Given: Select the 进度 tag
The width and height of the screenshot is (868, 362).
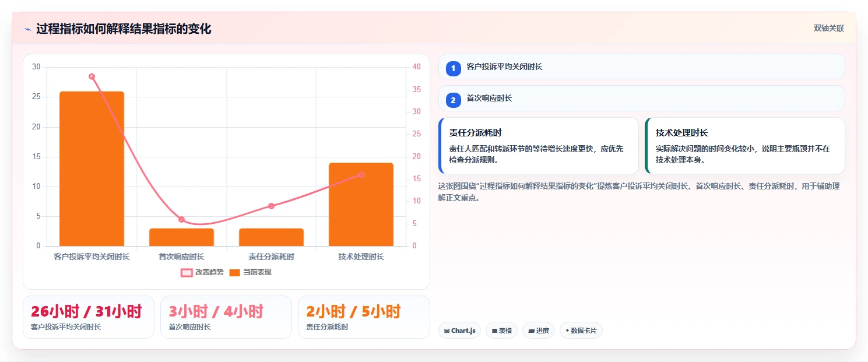Looking at the screenshot, I should pos(539,331).
